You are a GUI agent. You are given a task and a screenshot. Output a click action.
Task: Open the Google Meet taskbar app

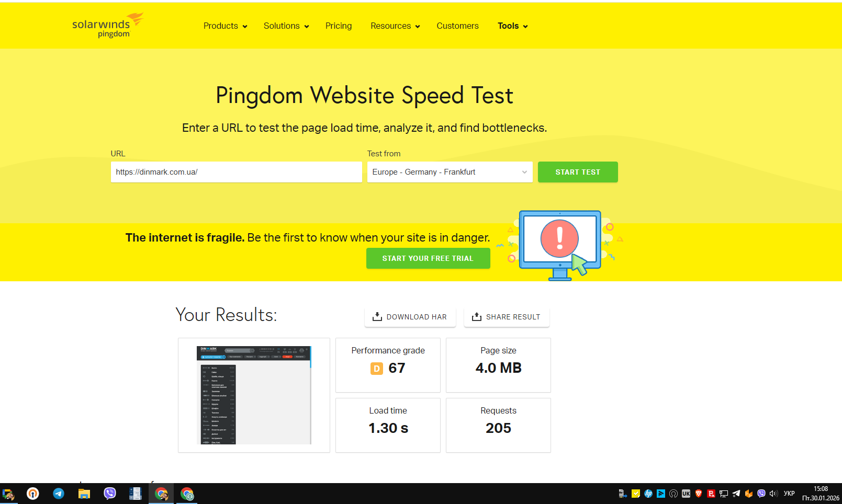point(8,494)
